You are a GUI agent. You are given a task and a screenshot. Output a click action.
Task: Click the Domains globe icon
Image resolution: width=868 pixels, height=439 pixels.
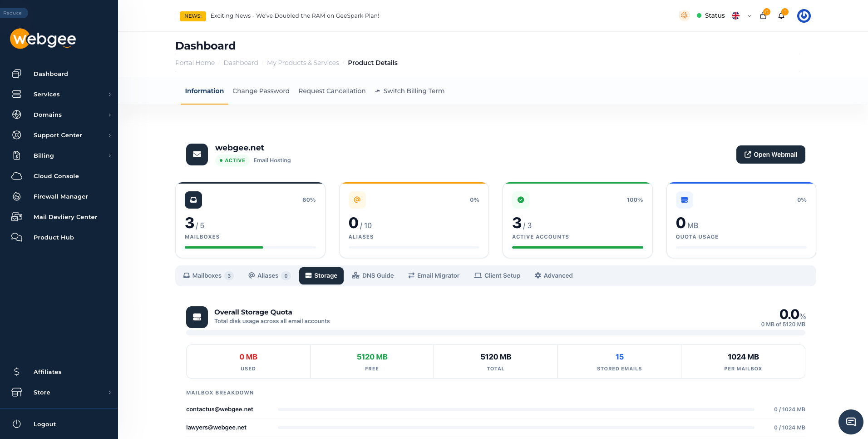click(17, 115)
